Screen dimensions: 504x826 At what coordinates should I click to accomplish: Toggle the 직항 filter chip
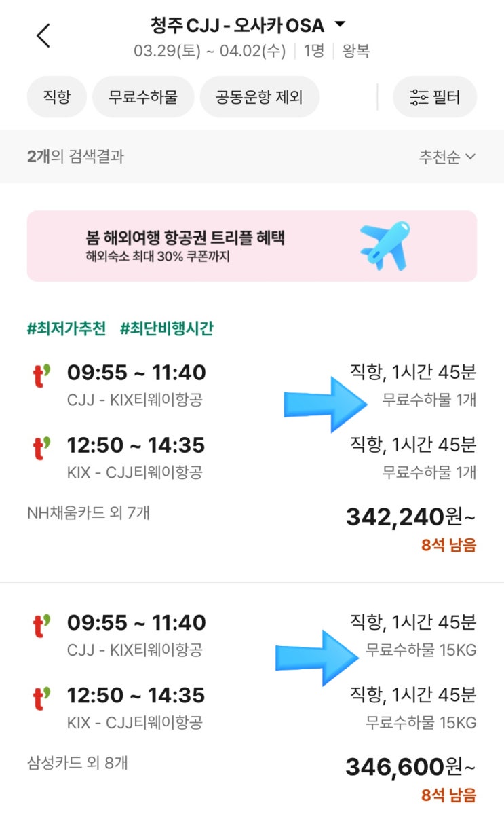57,97
